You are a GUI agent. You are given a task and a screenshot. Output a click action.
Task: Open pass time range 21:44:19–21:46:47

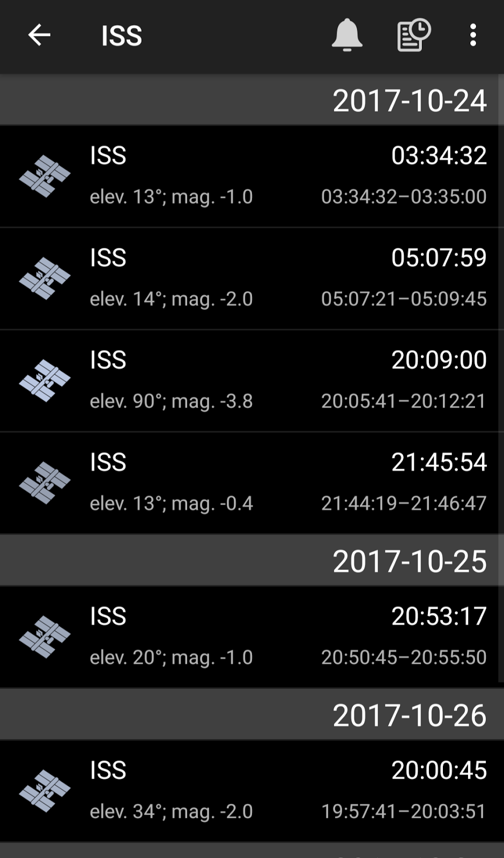[x=403, y=503]
